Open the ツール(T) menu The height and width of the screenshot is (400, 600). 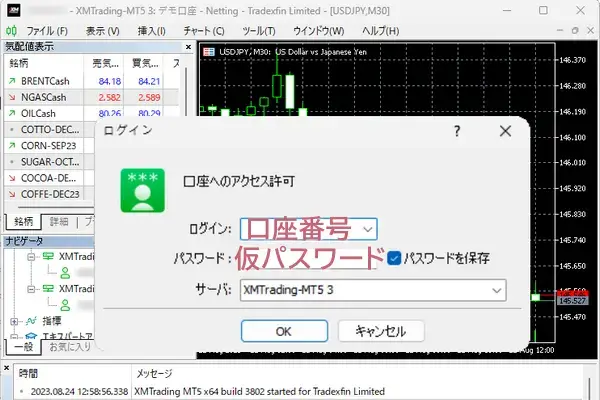259,31
